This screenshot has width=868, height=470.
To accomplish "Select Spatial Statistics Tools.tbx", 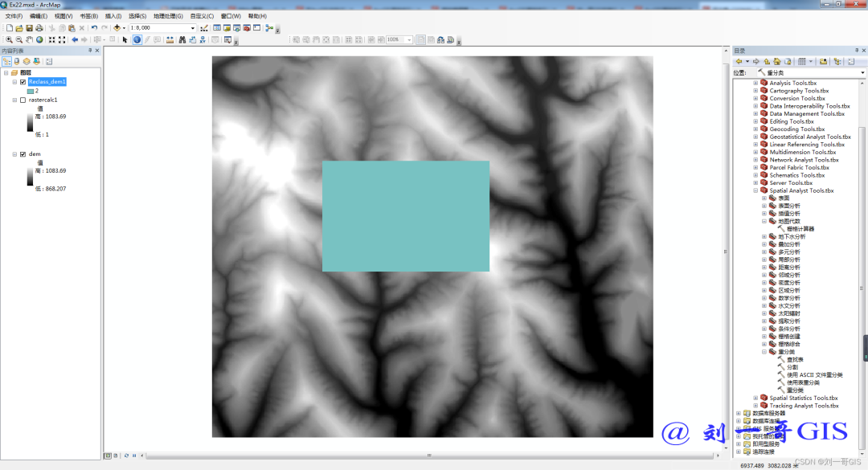I will tap(803, 398).
